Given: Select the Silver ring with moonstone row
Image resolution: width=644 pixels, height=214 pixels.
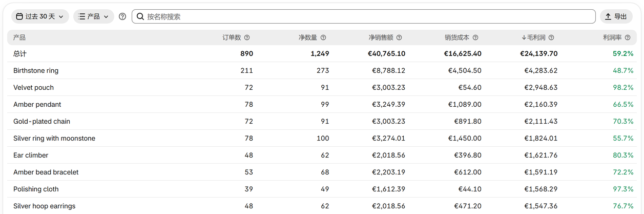Looking at the screenshot, I should coord(322,138).
